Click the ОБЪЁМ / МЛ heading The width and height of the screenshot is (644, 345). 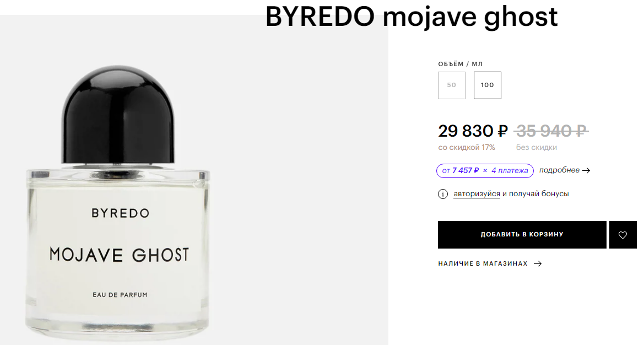click(x=461, y=64)
